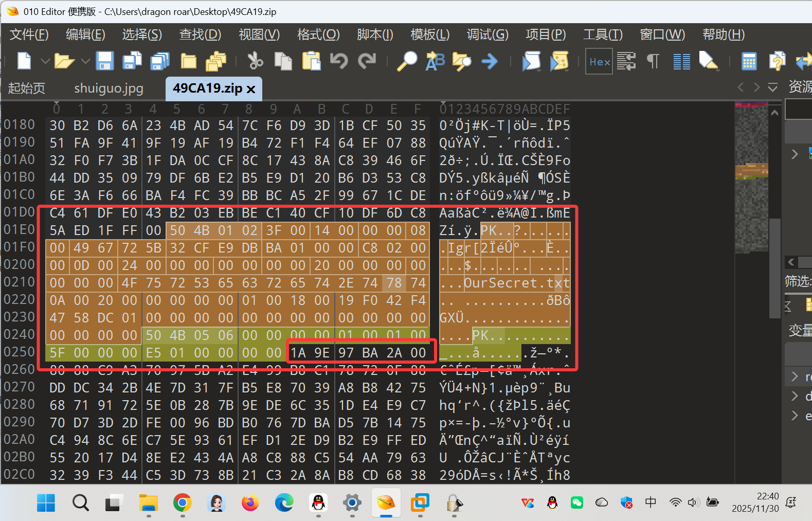Image resolution: width=812 pixels, height=521 pixels.
Task: Open the new-file type dropdown arrow
Action: point(45,61)
